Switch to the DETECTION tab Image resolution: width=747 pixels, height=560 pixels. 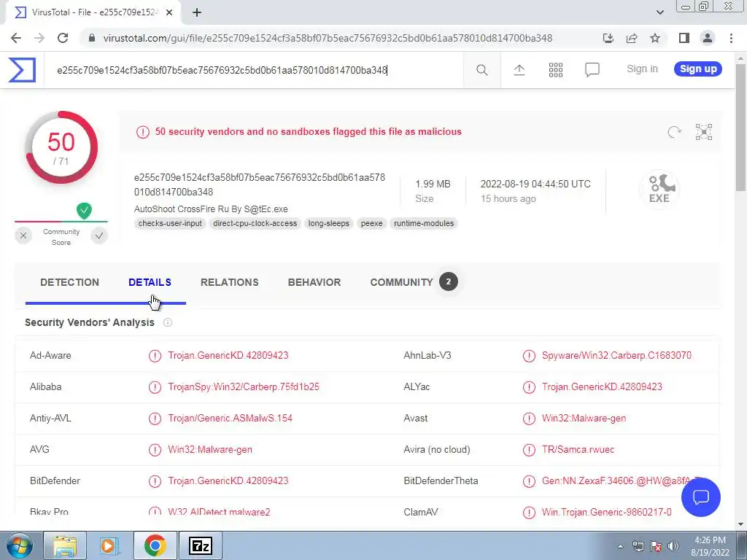(69, 282)
